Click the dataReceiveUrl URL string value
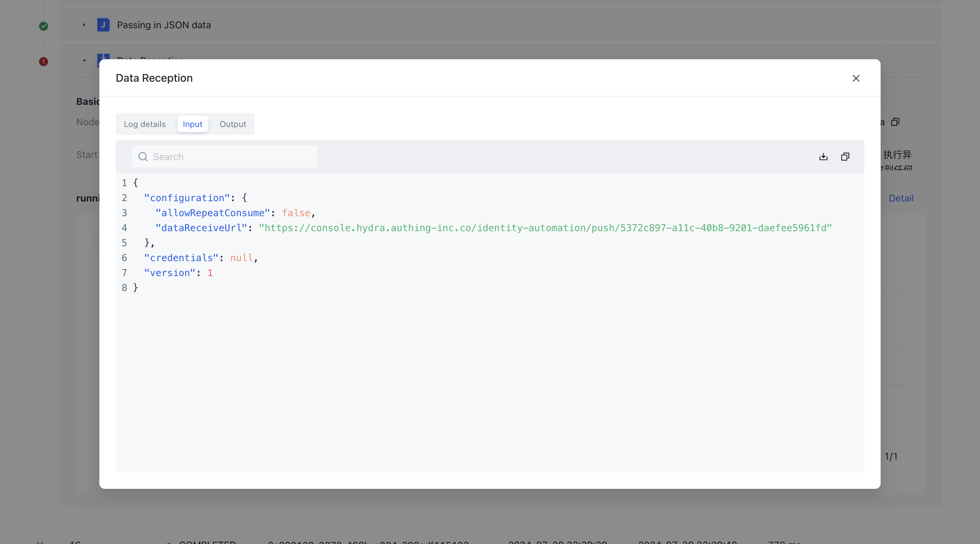Viewport: 980px width, 544px height. coord(545,228)
